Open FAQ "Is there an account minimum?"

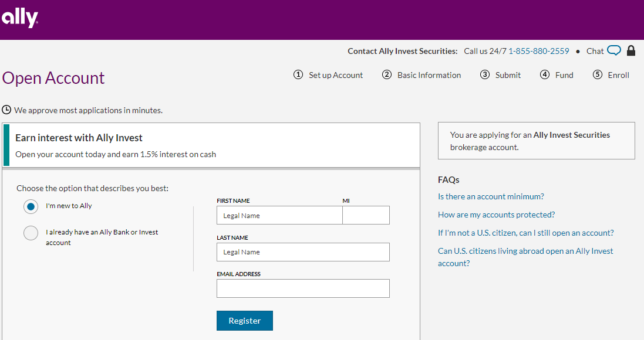pyautogui.click(x=491, y=196)
